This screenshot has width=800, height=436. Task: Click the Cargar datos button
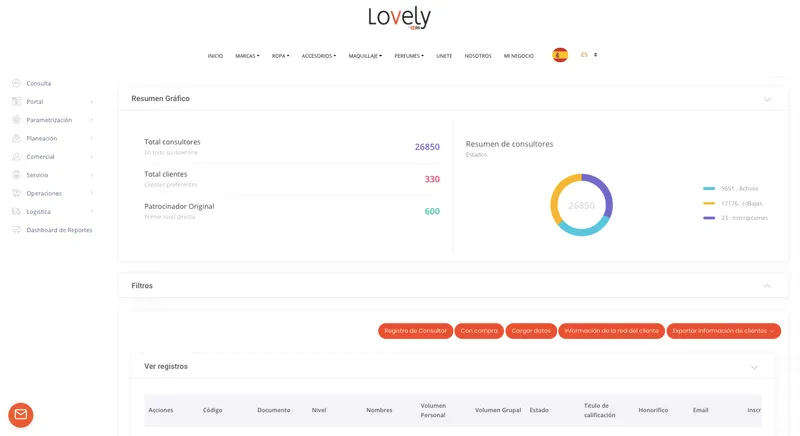pos(531,331)
